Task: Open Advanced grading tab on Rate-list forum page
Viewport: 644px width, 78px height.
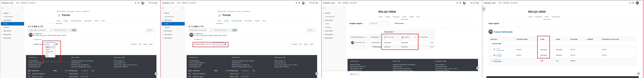Action: click(76, 21)
